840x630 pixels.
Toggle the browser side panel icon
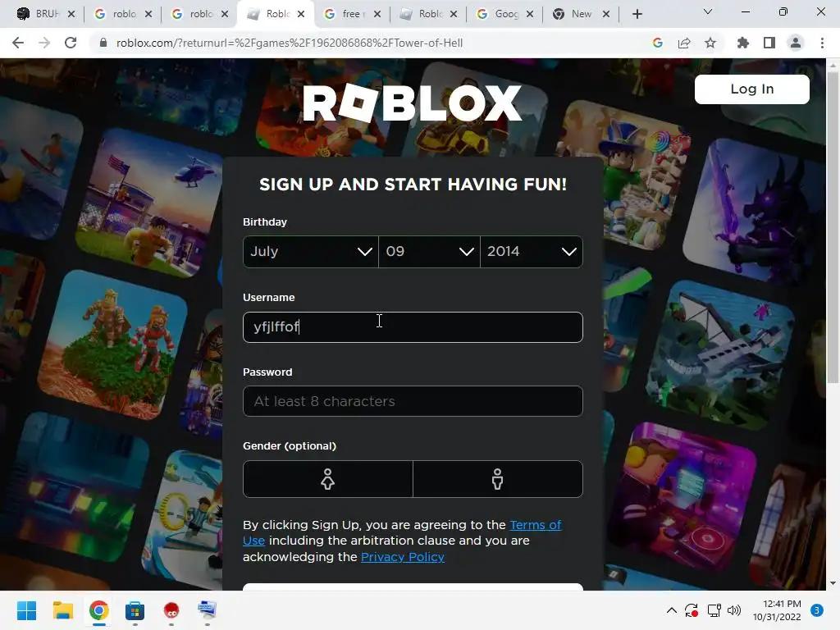point(769,43)
